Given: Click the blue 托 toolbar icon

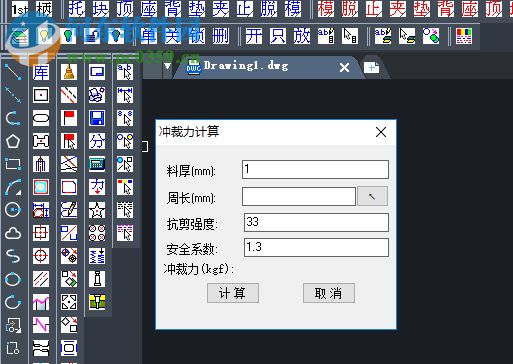Looking at the screenshot, I should [x=77, y=9].
